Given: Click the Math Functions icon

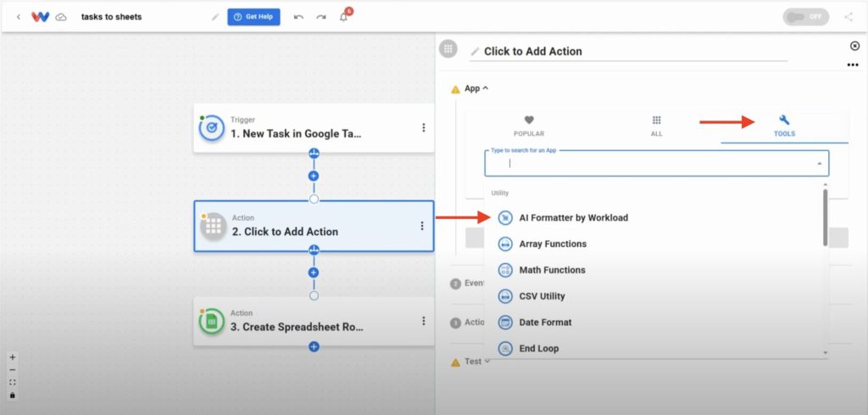Looking at the screenshot, I should 505,270.
